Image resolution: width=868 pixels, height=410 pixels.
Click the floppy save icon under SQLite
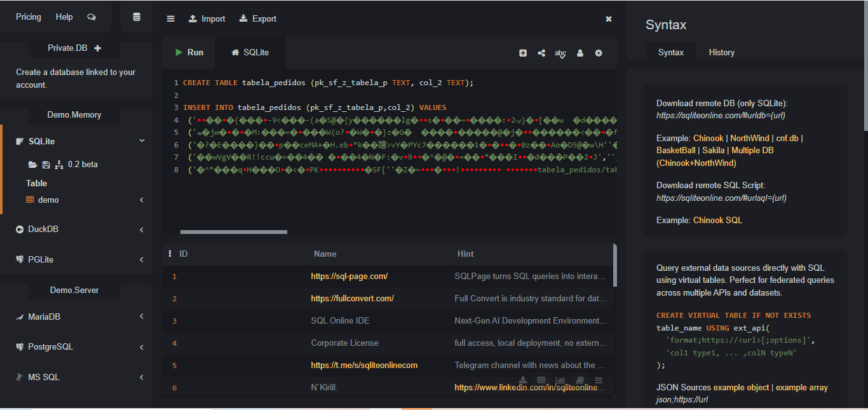46,164
